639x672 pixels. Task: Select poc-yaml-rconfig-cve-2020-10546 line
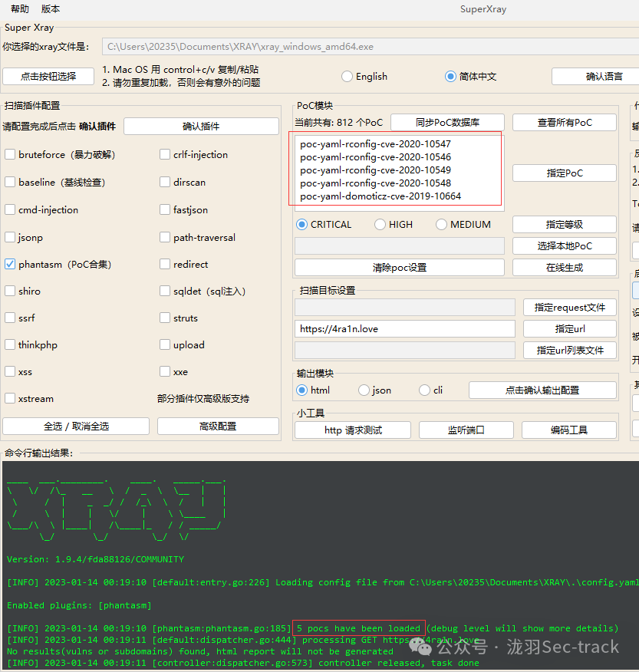click(x=375, y=156)
